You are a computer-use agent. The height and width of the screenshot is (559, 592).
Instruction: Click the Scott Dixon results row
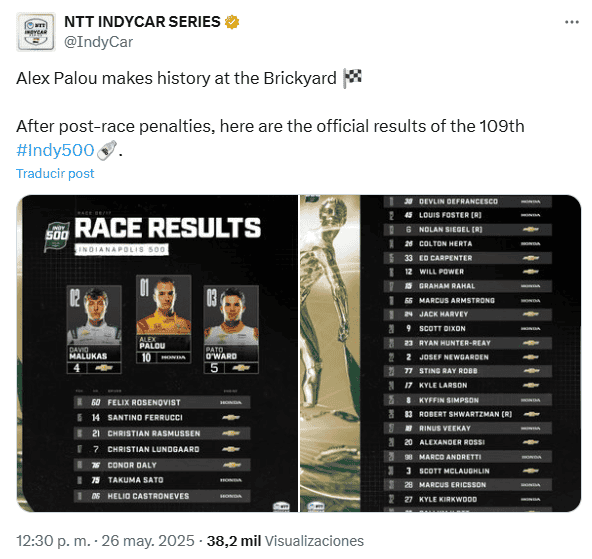(x=468, y=329)
